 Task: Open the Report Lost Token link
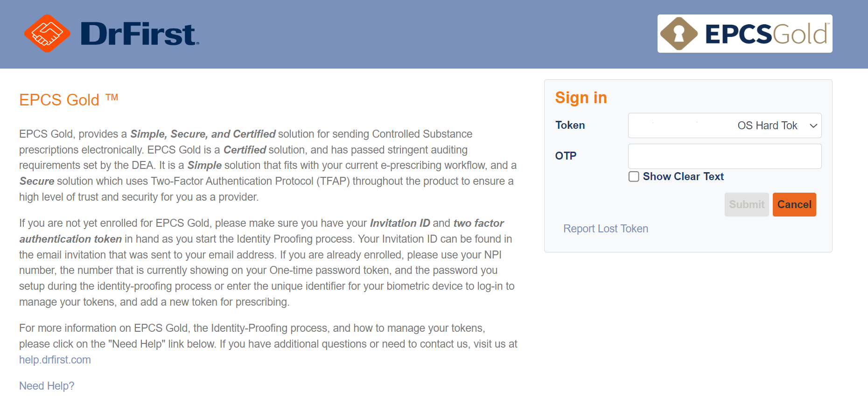(606, 229)
